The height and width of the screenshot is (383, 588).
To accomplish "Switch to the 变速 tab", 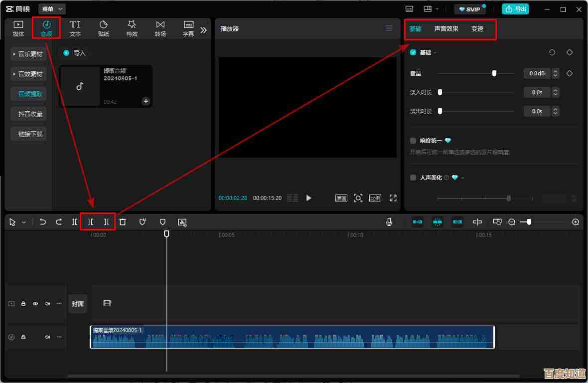I will 477,29.
